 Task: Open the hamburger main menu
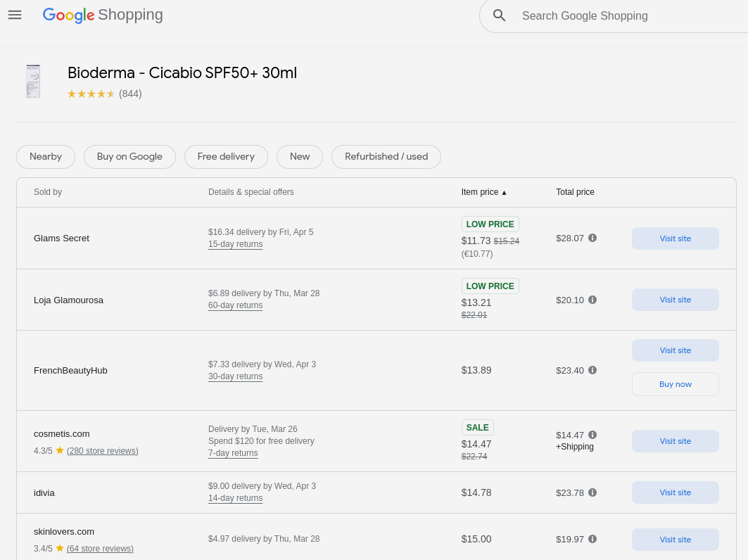point(15,15)
